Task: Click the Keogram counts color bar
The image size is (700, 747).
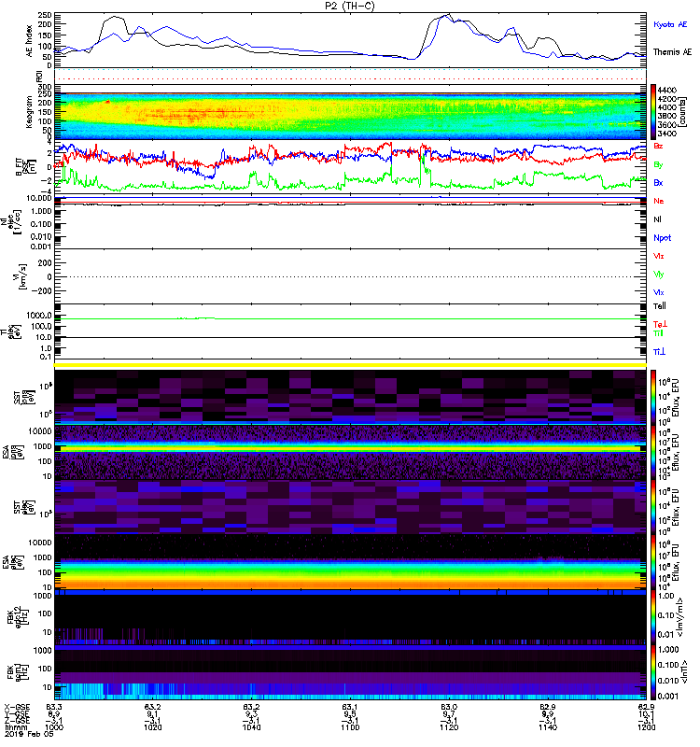Action: [653, 111]
